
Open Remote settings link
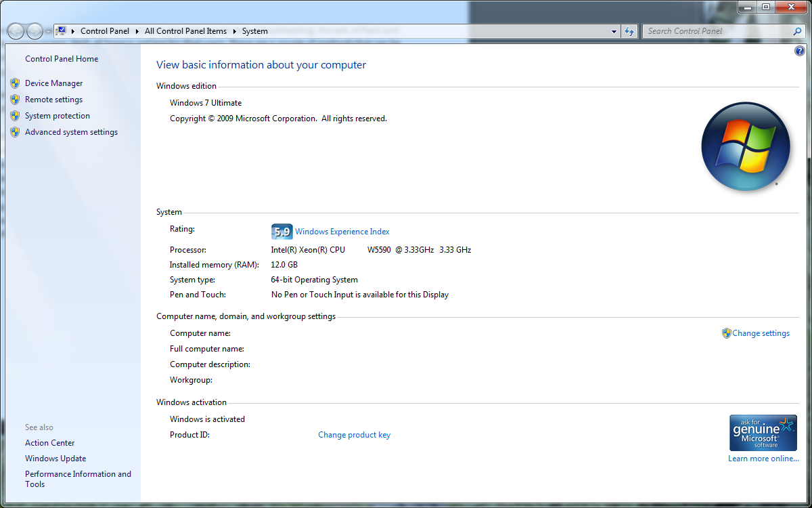pos(53,100)
